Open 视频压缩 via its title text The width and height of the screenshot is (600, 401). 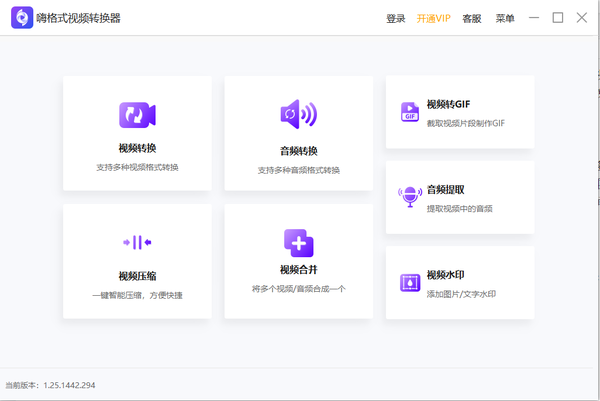point(137,276)
